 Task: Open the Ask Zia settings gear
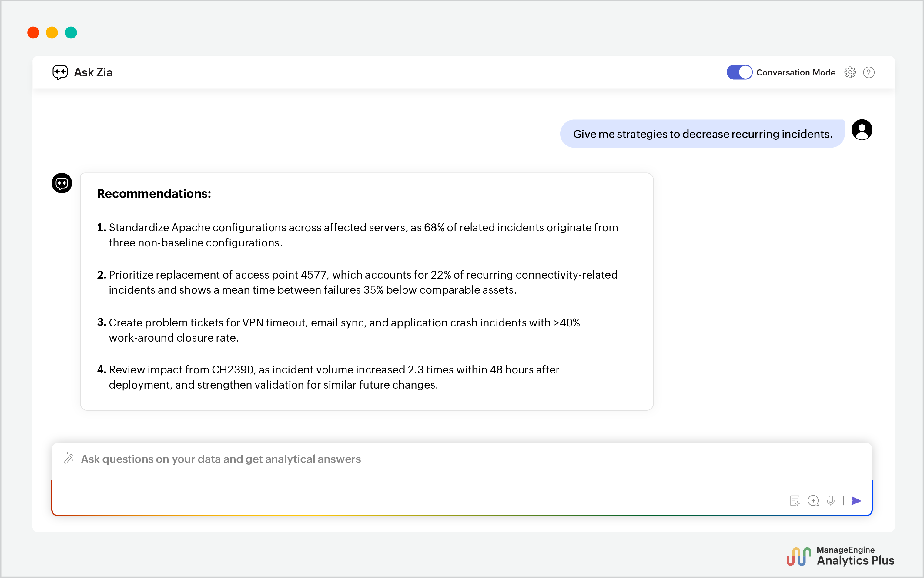850,72
